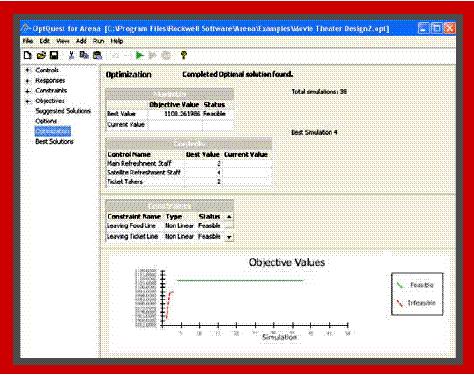The height and width of the screenshot is (376, 474).
Task: Open the View menu
Action: point(63,41)
